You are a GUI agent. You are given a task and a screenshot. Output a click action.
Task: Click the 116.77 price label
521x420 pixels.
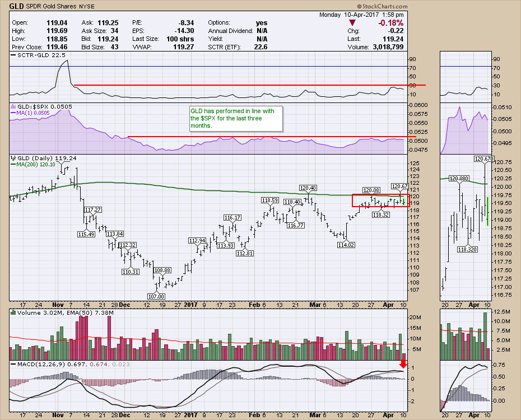tap(295, 226)
